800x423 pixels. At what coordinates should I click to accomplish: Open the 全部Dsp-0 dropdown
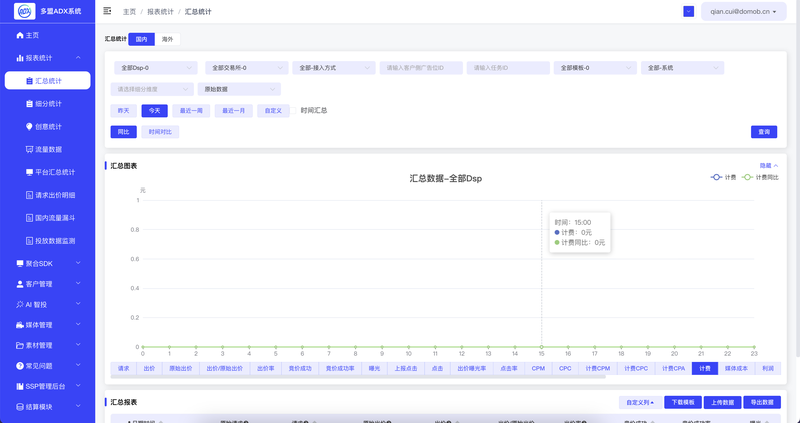point(156,68)
